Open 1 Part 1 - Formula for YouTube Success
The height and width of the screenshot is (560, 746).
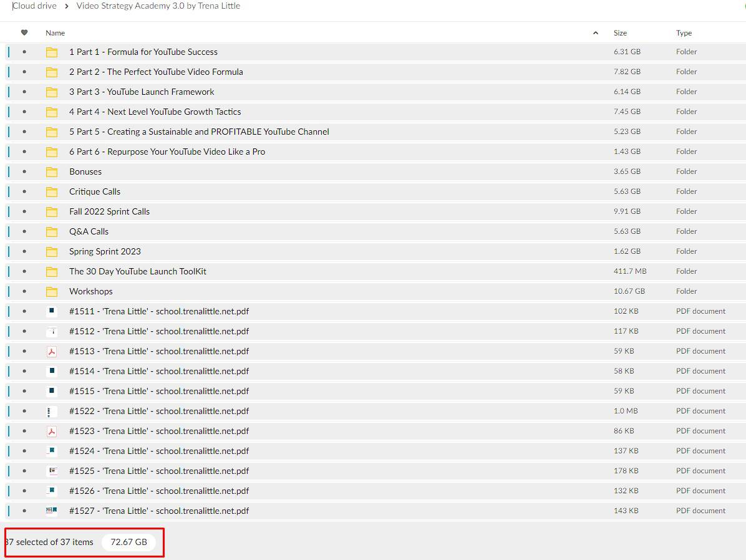pos(143,52)
